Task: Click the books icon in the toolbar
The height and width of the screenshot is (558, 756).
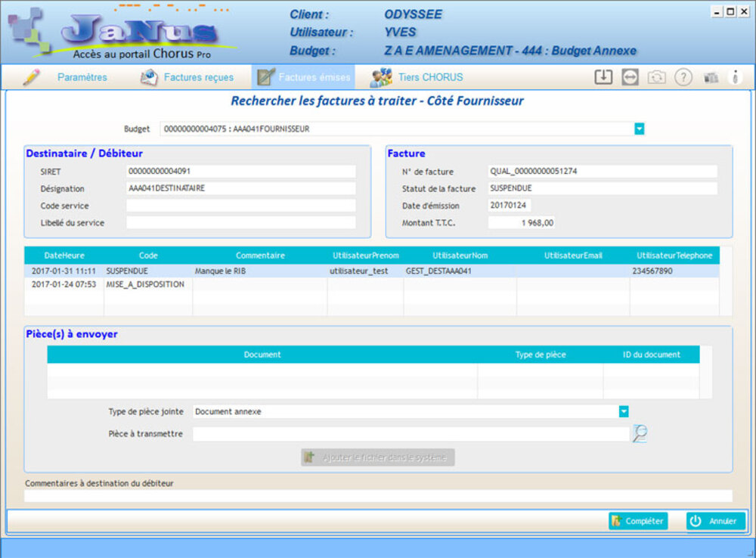Action: pyautogui.click(x=710, y=77)
